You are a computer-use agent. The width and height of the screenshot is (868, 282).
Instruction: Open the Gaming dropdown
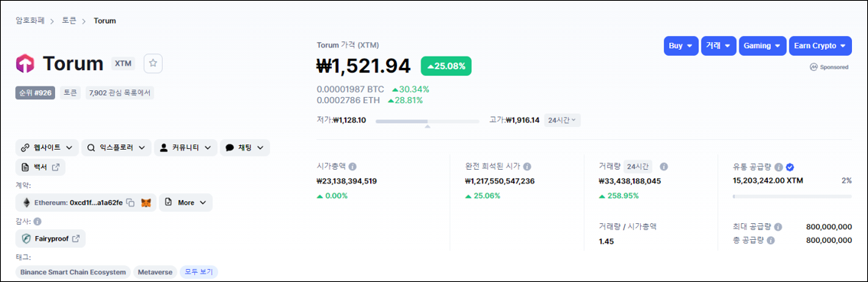(762, 46)
